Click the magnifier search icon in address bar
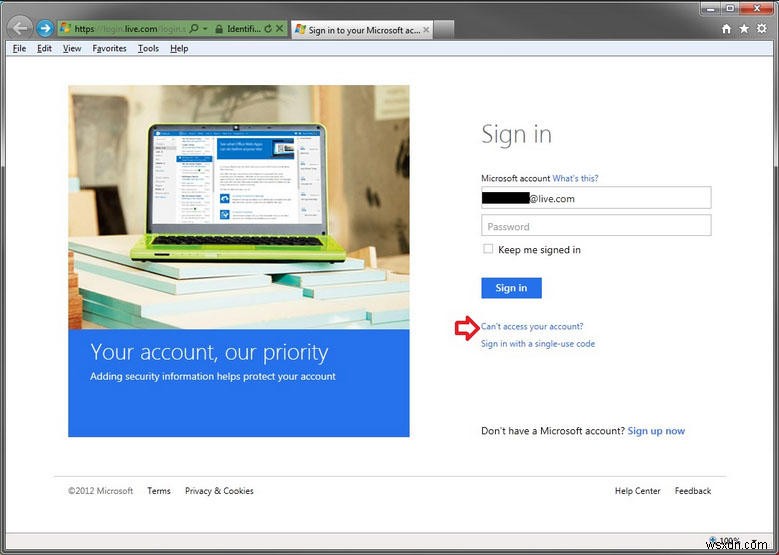The height and width of the screenshot is (555, 779). (194, 28)
